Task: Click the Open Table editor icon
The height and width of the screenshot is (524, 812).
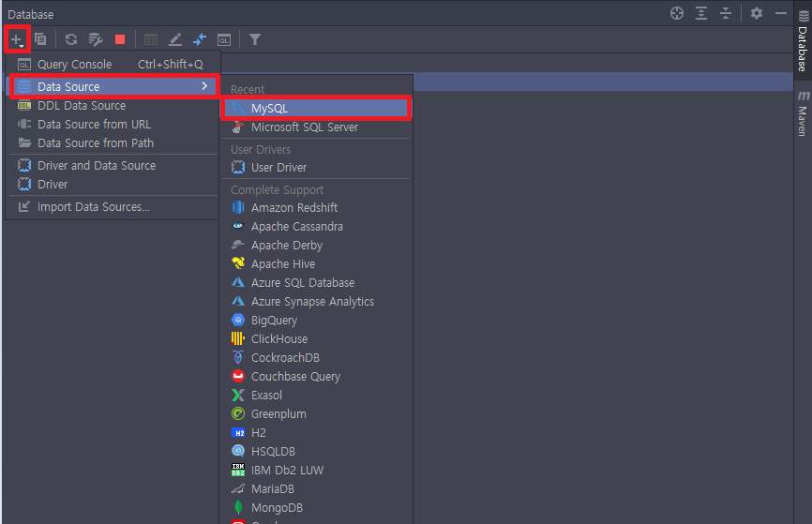Action: click(151, 39)
